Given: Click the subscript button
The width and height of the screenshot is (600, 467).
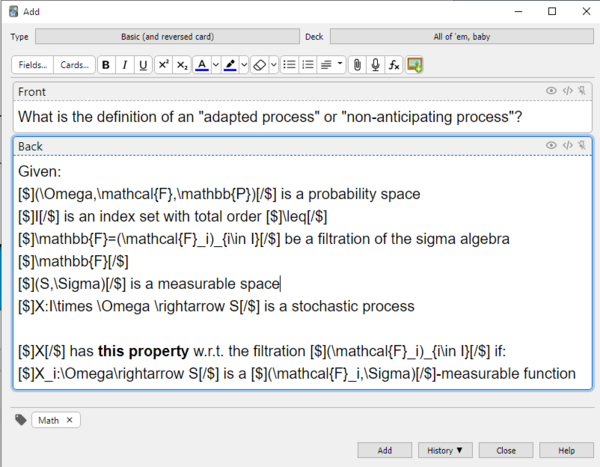Looking at the screenshot, I should pyautogui.click(x=182, y=65).
